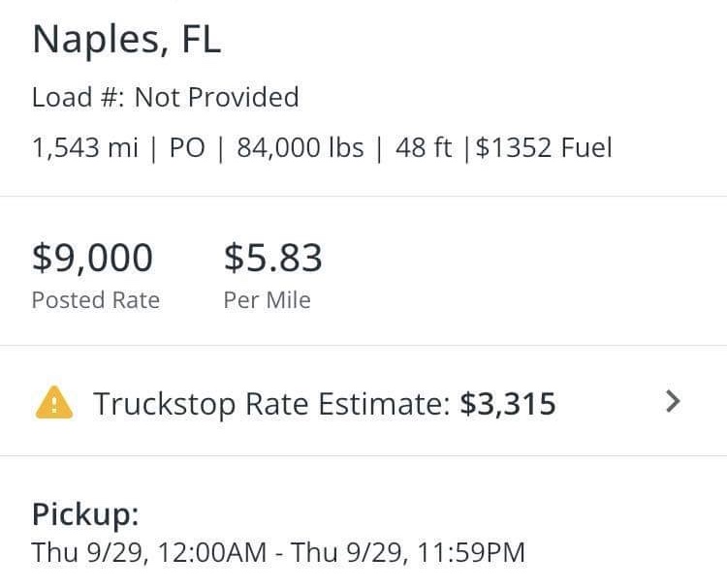Click the PO equipment type label
This screenshot has width=727, height=588.
click(187, 148)
